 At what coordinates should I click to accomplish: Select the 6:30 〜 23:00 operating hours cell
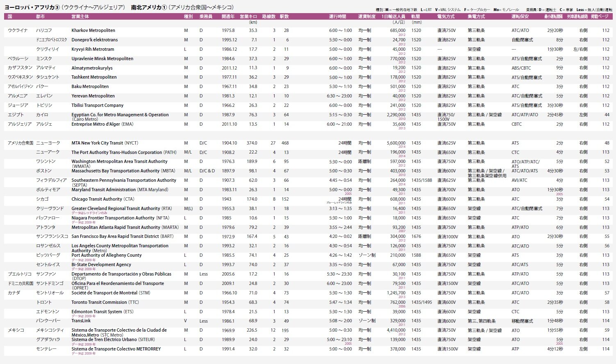pyautogui.click(x=339, y=96)
